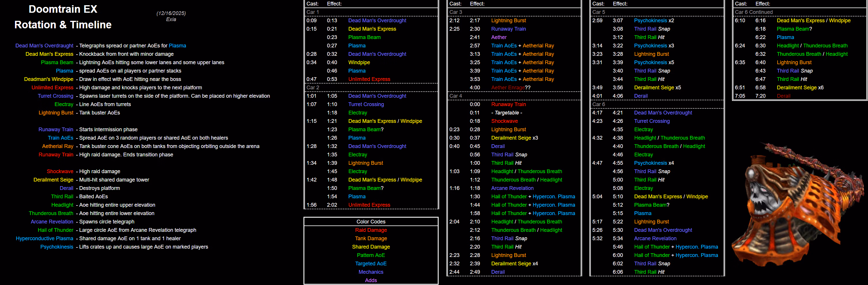Screen dimensions: 868x285
Task: Select the Plasma Beam question mark entry
Action: click(365, 129)
